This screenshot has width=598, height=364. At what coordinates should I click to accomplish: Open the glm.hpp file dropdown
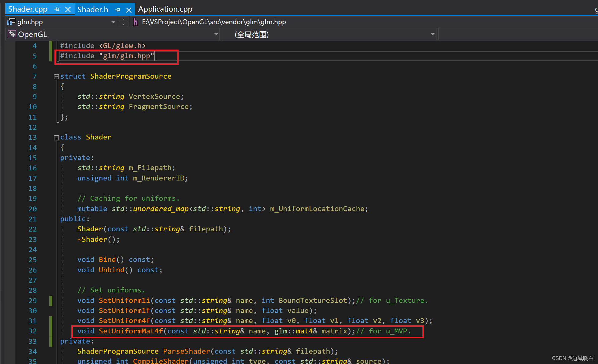point(113,22)
